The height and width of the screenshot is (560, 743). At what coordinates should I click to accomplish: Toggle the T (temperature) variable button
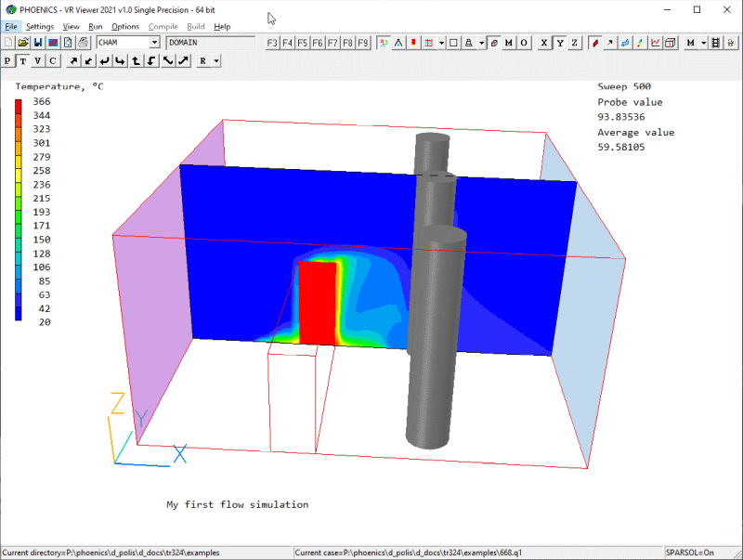23,60
